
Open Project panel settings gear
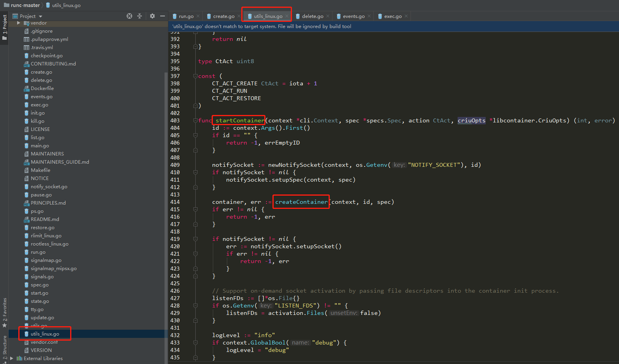pyautogui.click(x=152, y=16)
